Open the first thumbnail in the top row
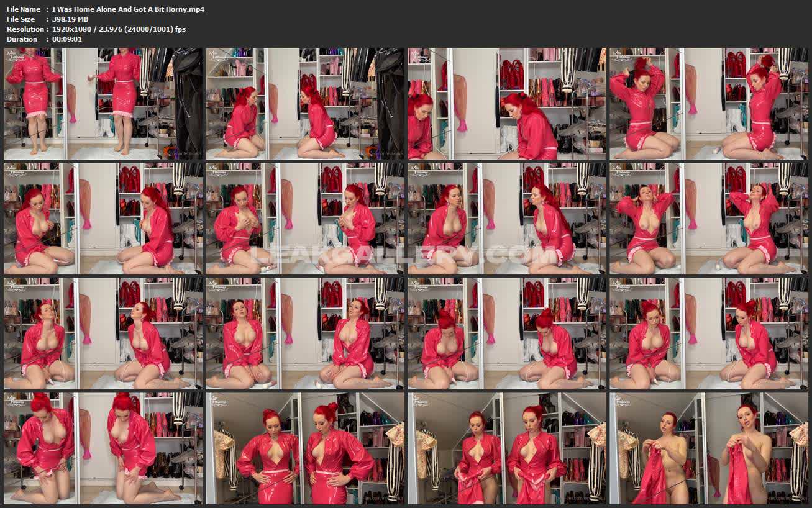This screenshot has width=812, height=508. 103,104
